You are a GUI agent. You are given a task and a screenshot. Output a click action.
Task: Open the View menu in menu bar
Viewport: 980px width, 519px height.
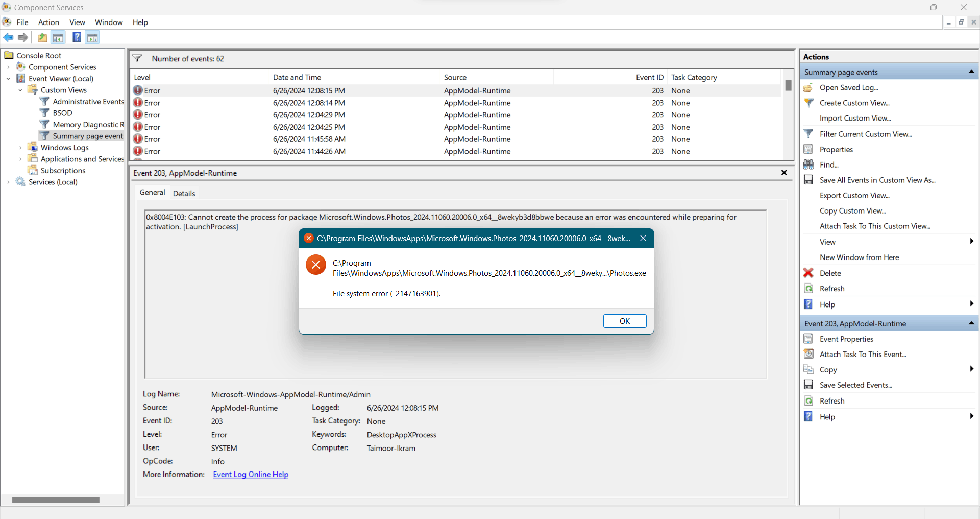pos(77,22)
